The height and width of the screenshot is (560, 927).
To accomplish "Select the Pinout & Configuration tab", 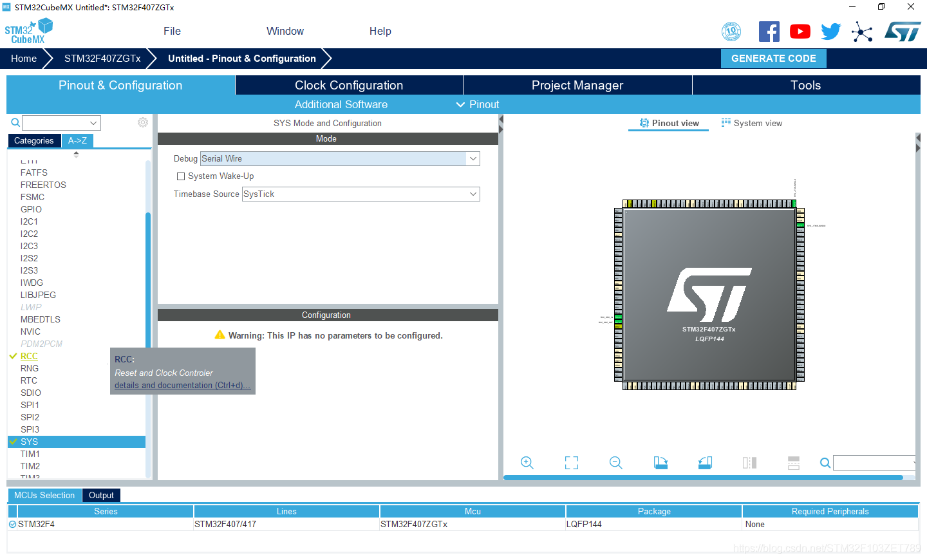I will 120,85.
